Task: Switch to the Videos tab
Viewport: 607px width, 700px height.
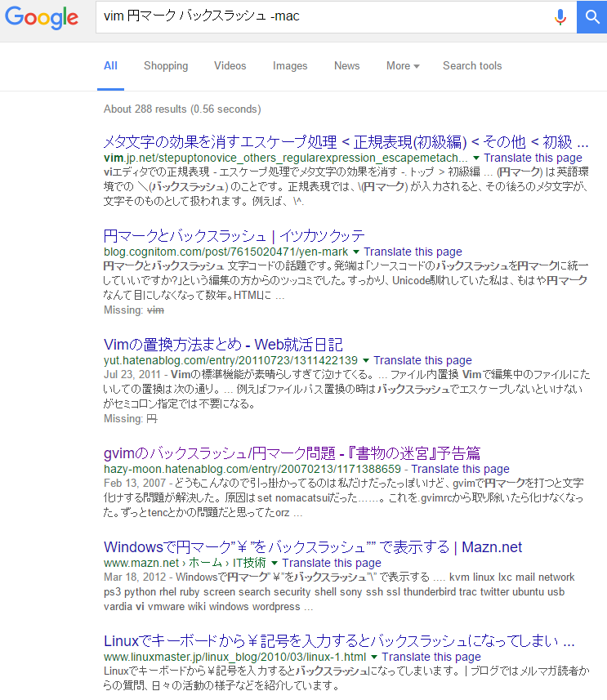Action: (x=230, y=66)
